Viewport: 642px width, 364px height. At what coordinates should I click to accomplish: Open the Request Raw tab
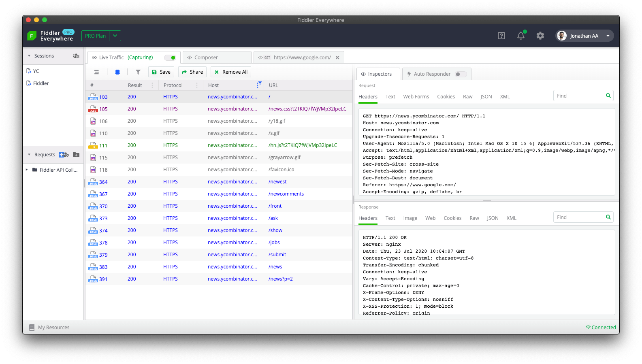click(468, 97)
